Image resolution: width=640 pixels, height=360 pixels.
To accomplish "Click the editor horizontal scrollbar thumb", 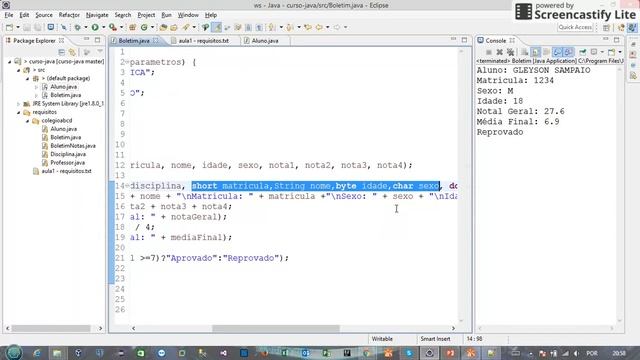I will [276, 328].
